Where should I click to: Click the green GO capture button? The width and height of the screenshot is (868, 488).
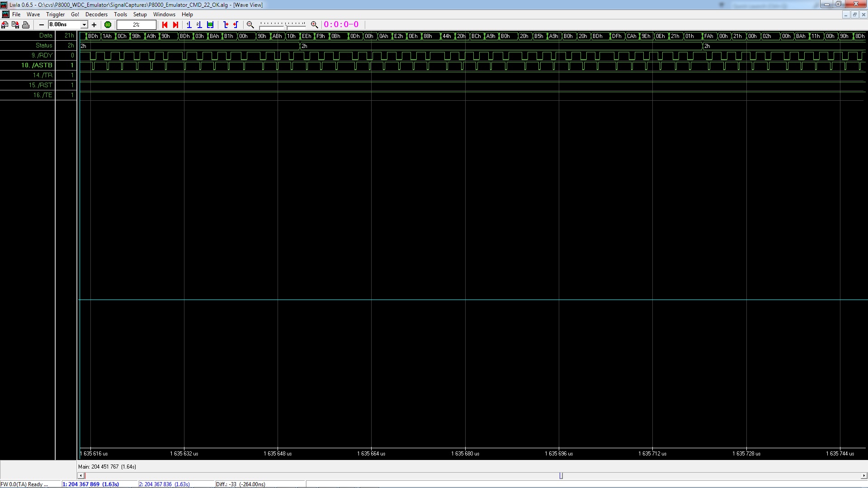click(108, 25)
